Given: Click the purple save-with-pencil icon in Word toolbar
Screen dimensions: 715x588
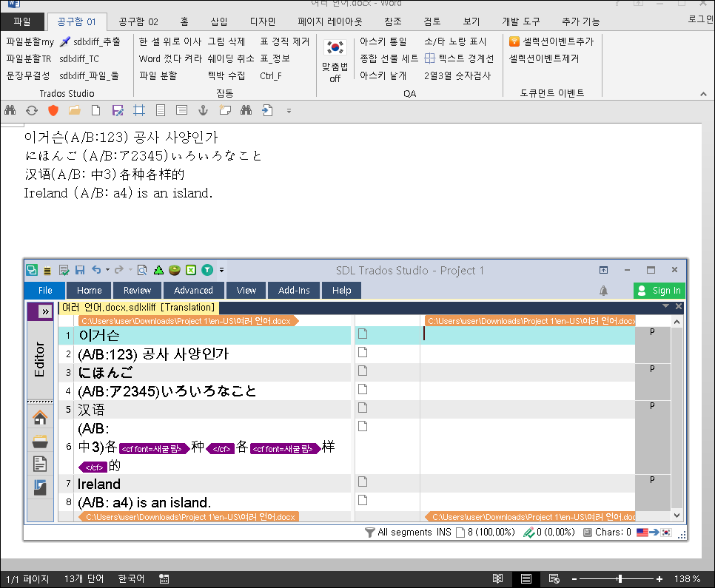Looking at the screenshot, I should (118, 110).
